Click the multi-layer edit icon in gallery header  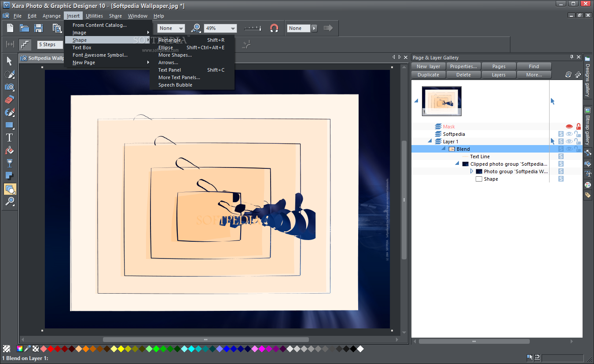(578, 75)
